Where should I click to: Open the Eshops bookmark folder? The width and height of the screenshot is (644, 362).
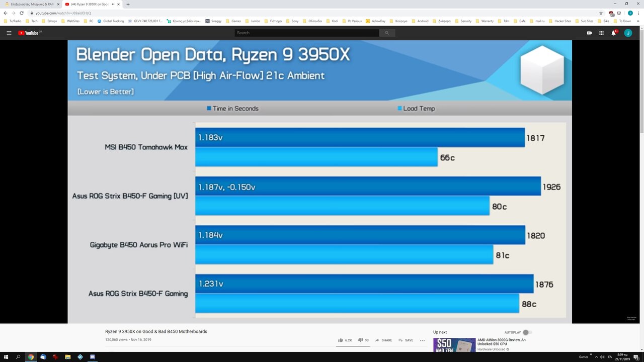(50, 21)
